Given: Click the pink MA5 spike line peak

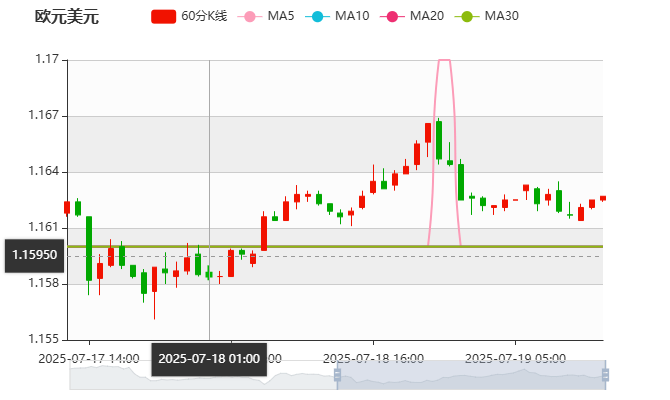Looking at the screenshot, I should point(444,60).
